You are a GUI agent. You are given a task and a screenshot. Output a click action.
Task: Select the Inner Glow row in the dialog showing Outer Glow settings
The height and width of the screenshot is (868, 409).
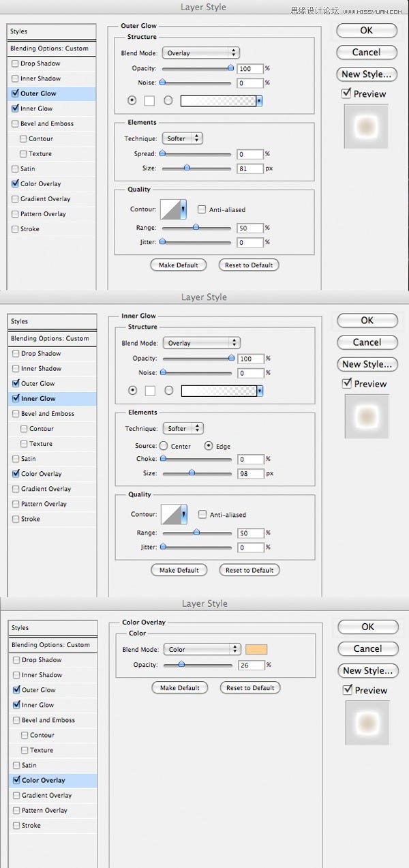(52, 108)
